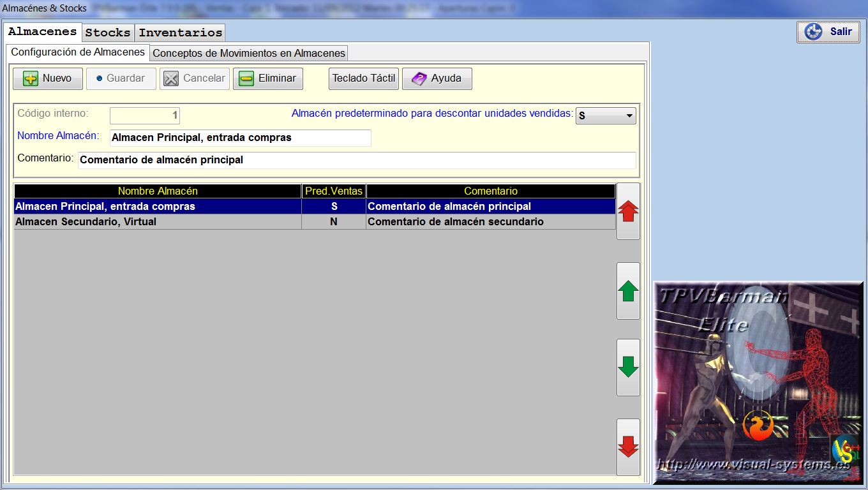Move to previous record with green up arrow
868x490 pixels.
click(x=628, y=291)
